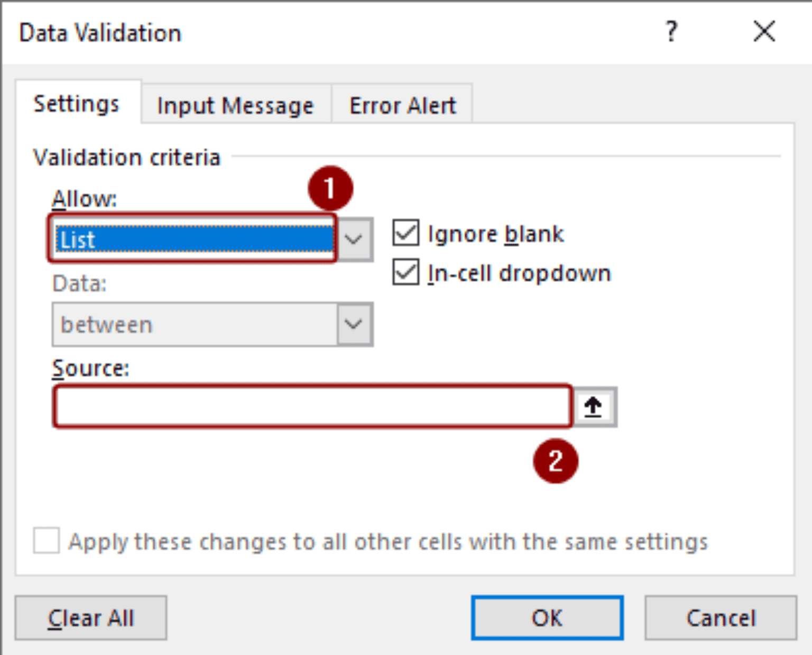Click the collapse dialog arrow beside Source
This screenshot has width=812, height=655.
pos(594,407)
